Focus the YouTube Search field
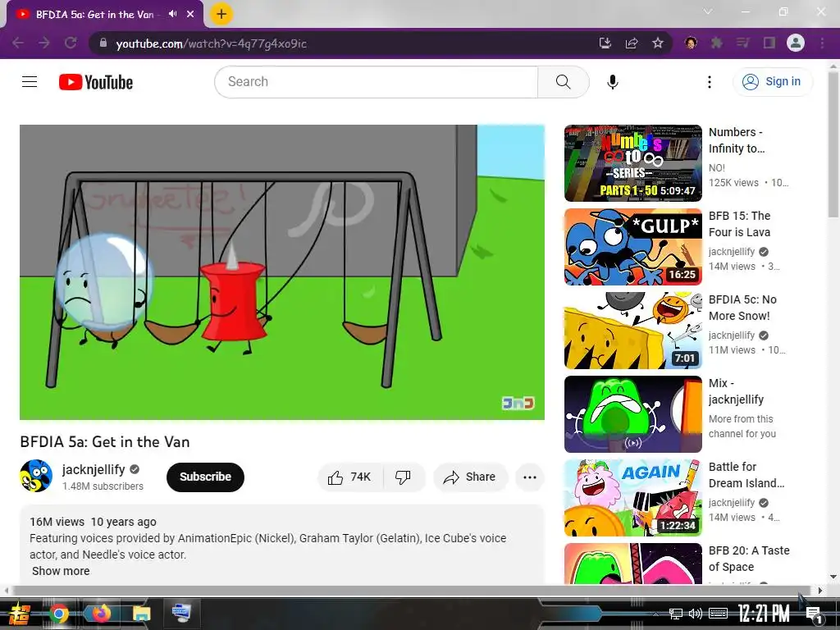Screen dimensions: 840x630 (x=377, y=82)
